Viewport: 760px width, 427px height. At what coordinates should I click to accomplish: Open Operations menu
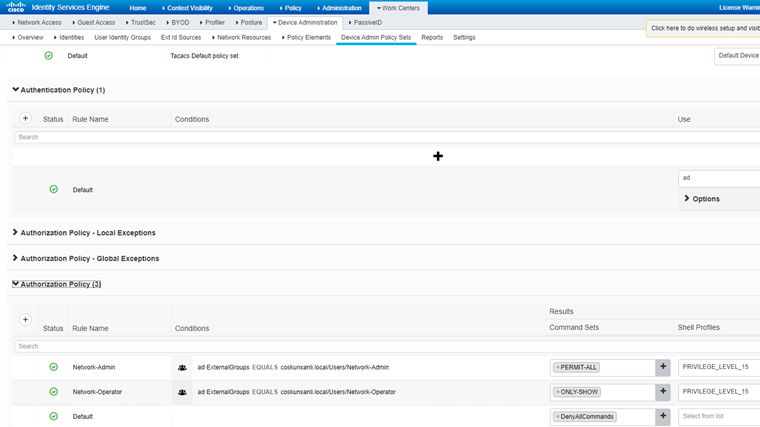[x=247, y=8]
